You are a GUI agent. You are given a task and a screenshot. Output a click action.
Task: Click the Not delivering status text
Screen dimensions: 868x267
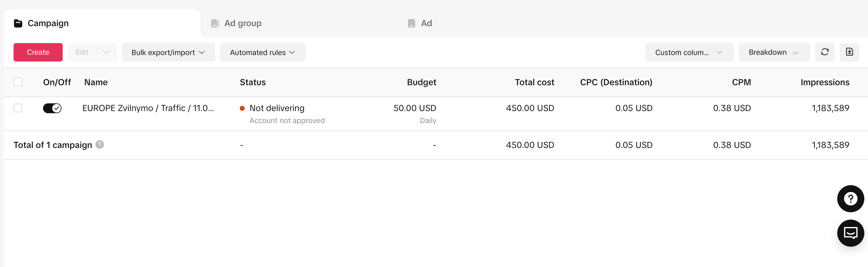point(277,108)
